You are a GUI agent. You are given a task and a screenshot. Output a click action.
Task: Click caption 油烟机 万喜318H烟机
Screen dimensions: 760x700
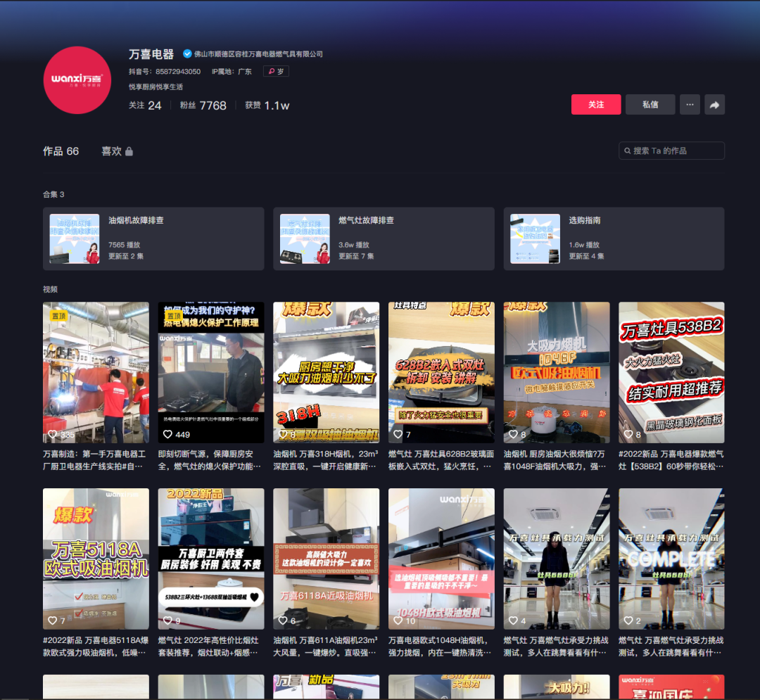click(x=325, y=460)
